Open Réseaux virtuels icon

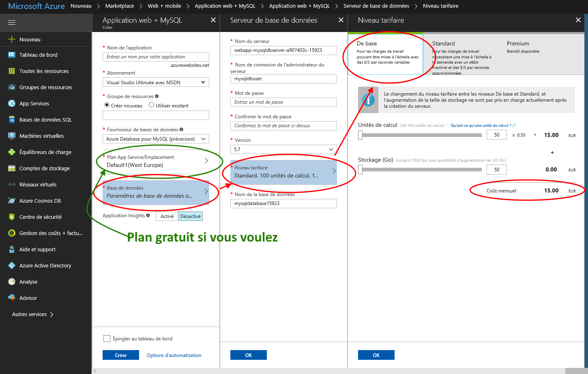[x=12, y=184]
